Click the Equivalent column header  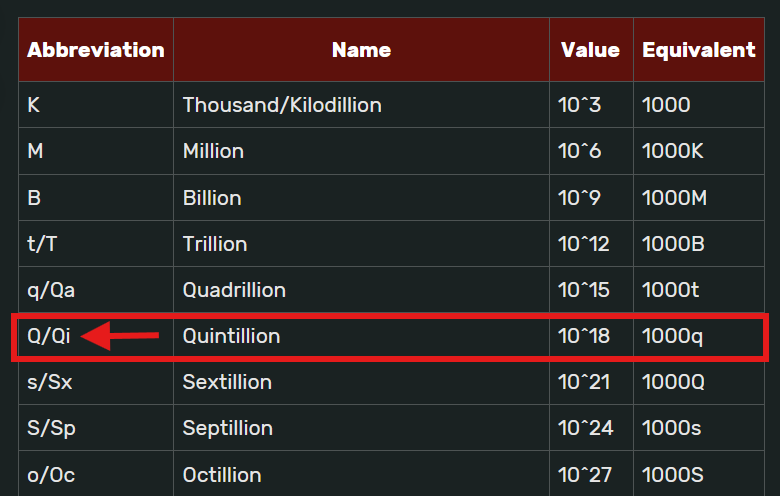698,49
